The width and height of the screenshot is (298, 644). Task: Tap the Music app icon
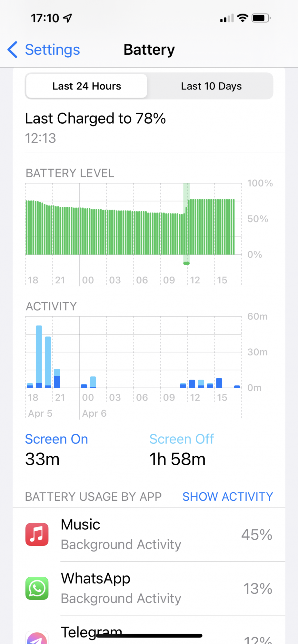click(37, 535)
